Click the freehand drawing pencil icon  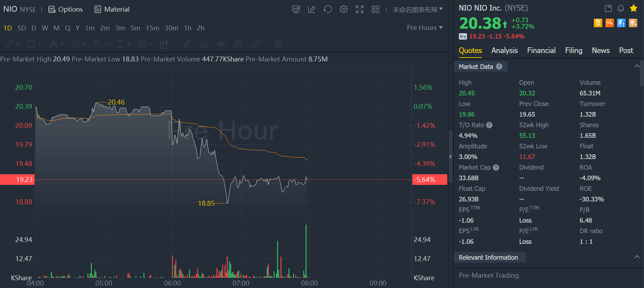coord(187,44)
